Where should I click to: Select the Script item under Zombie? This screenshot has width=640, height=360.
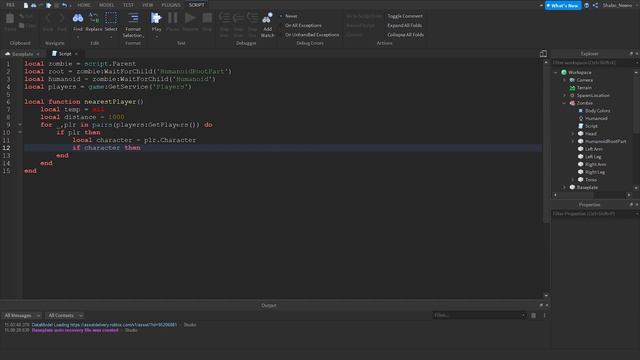tap(591, 126)
